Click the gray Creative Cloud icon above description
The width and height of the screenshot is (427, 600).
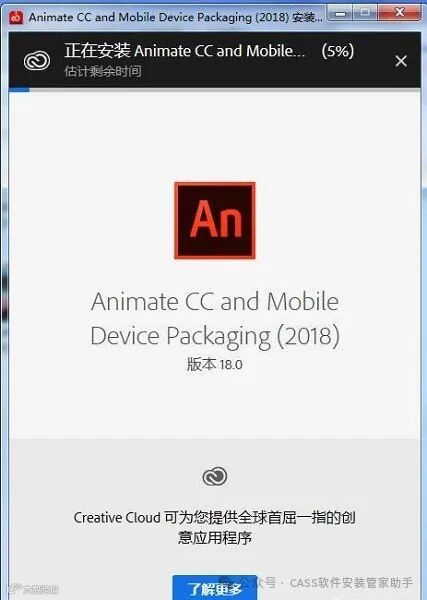pyautogui.click(x=215, y=476)
